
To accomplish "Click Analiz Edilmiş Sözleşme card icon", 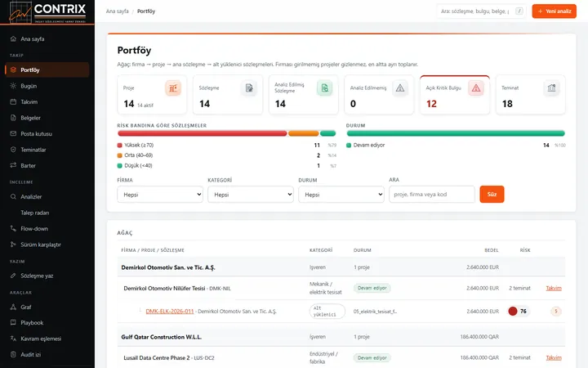I will [325, 88].
